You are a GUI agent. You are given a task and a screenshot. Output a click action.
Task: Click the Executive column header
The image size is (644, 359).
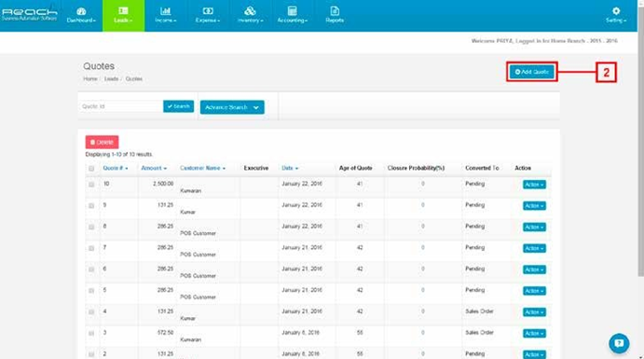(256, 168)
